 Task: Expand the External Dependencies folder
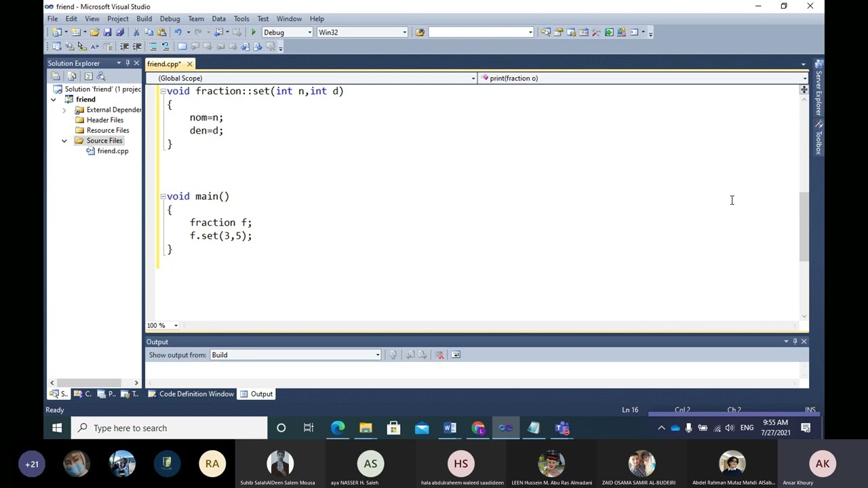click(64, 110)
